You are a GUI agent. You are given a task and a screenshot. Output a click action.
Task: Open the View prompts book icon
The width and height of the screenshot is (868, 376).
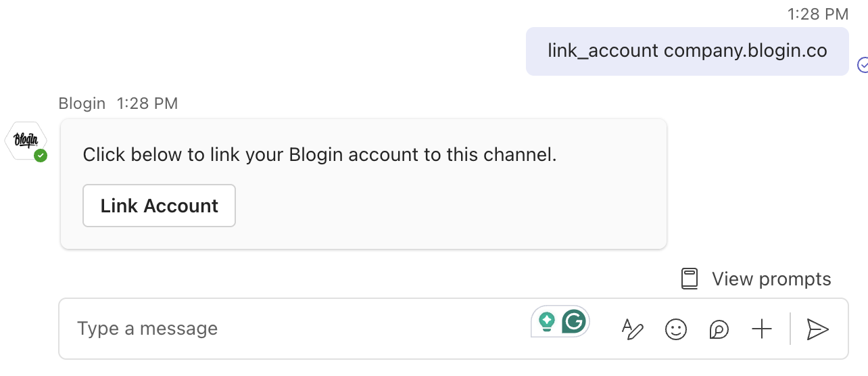pos(689,279)
